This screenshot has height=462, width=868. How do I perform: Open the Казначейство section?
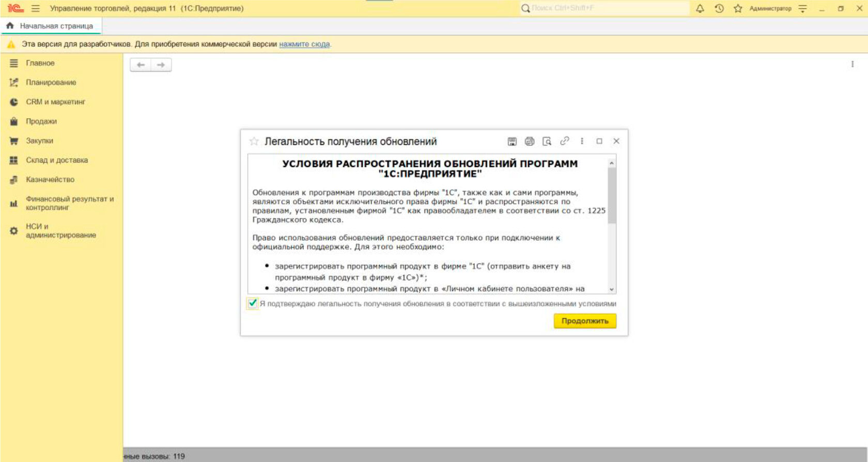[50, 179]
